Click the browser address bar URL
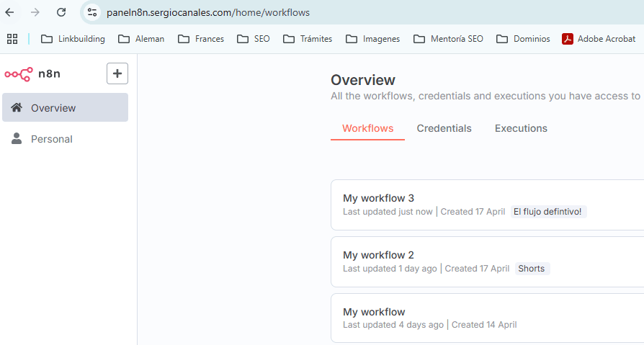644x345 pixels. tap(209, 12)
